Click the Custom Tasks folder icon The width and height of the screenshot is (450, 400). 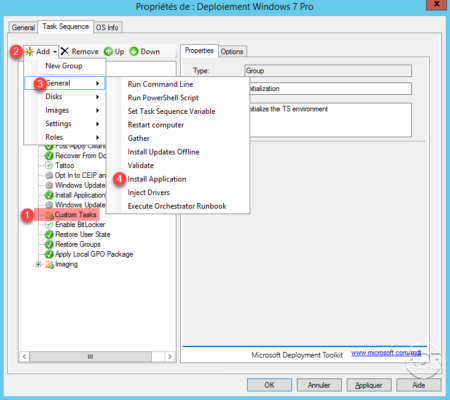(x=49, y=215)
